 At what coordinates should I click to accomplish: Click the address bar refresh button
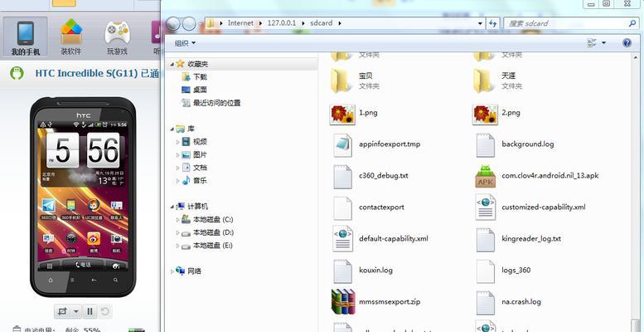pos(492,23)
